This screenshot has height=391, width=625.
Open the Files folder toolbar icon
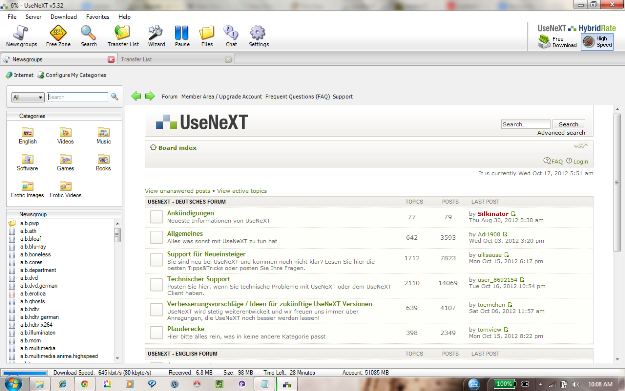[207, 35]
